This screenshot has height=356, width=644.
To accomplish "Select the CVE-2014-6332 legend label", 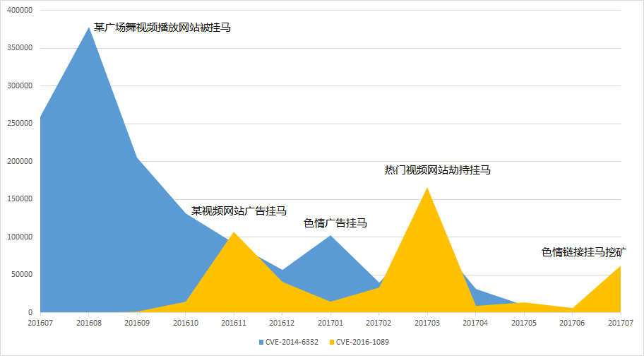I will pos(292,342).
